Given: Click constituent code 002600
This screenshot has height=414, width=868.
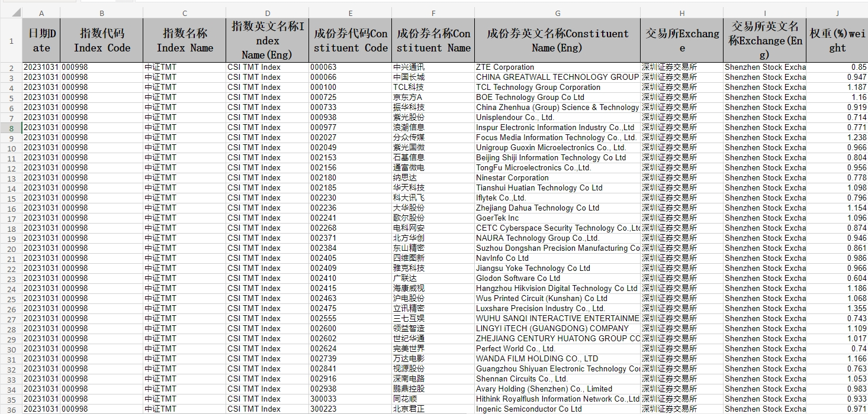Looking at the screenshot, I should [x=351, y=329].
